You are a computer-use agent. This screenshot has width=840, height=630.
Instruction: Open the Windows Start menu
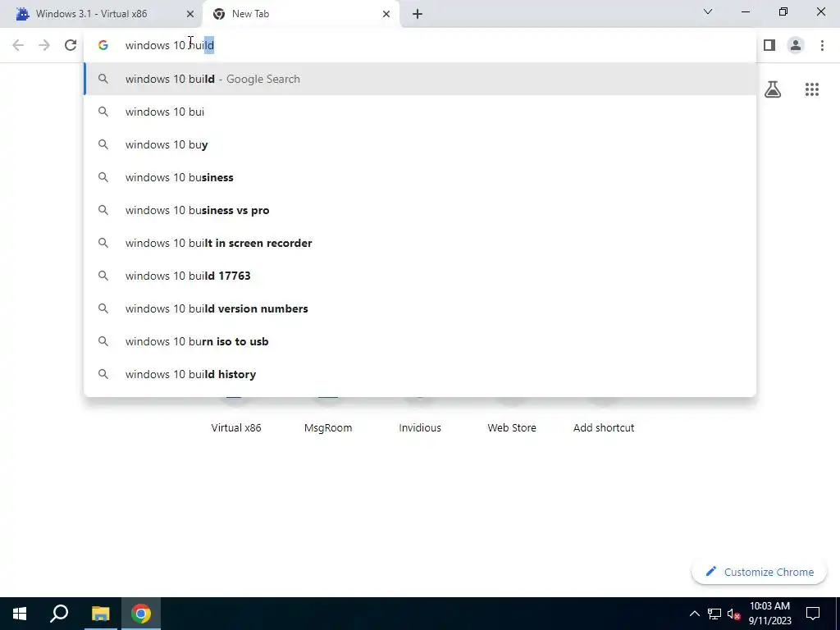click(20, 614)
